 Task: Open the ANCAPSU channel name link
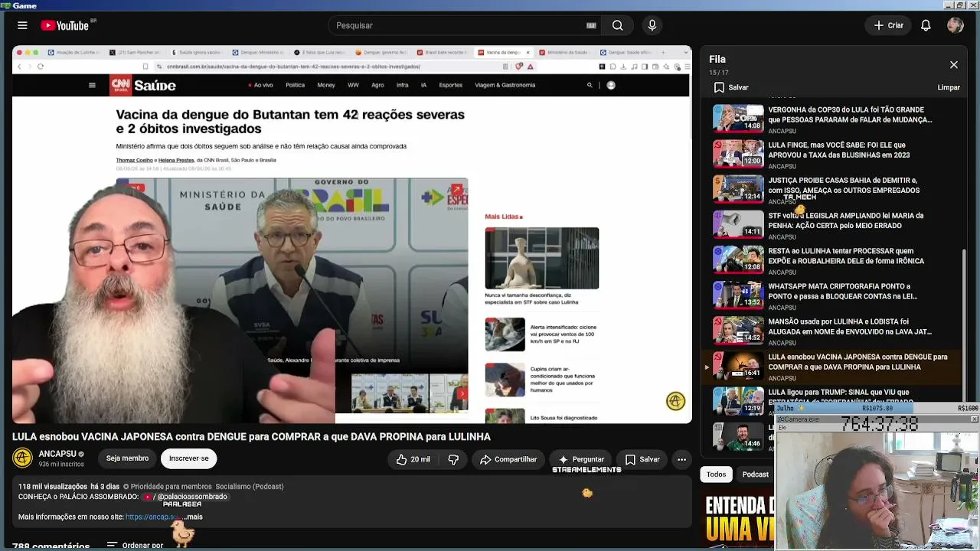[57, 454]
